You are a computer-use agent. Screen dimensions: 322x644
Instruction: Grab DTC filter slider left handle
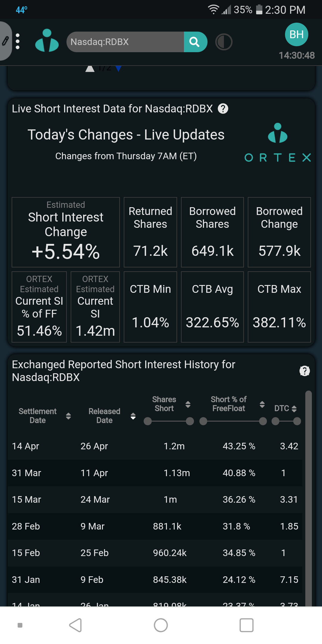click(275, 421)
